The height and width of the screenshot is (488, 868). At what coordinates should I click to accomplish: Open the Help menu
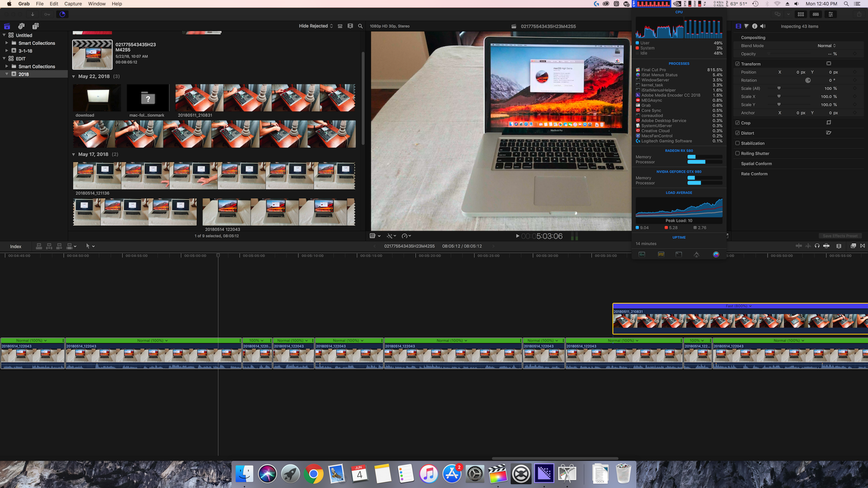(x=117, y=4)
